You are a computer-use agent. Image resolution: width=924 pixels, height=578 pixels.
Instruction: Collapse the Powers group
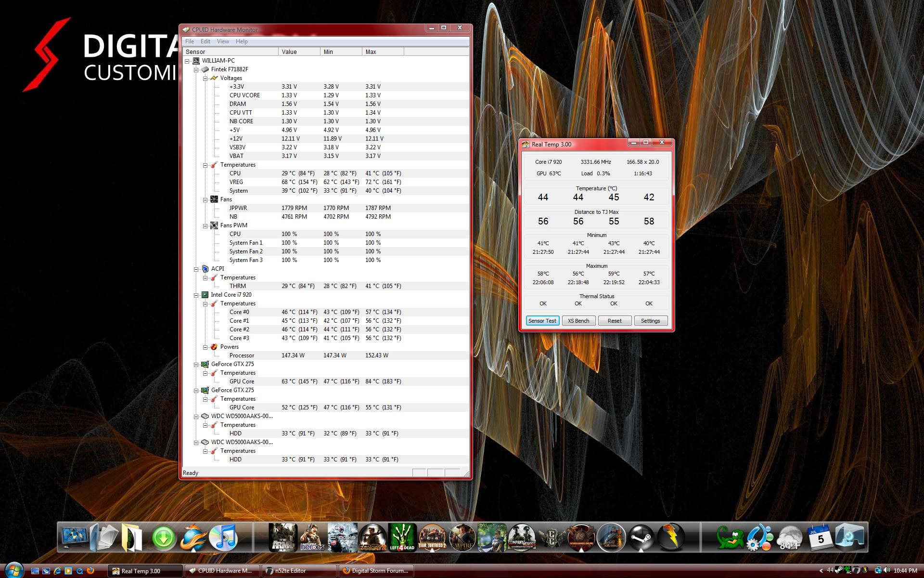tap(205, 347)
